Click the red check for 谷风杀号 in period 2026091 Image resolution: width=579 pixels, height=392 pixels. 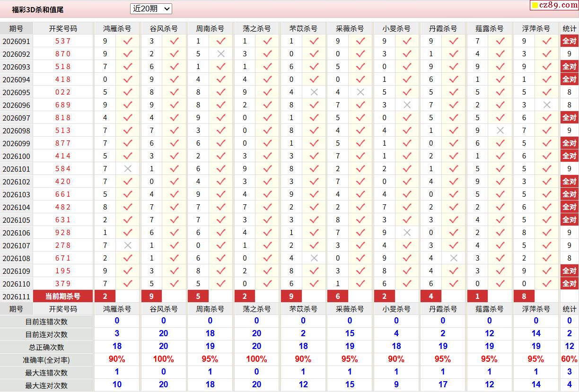174,41
